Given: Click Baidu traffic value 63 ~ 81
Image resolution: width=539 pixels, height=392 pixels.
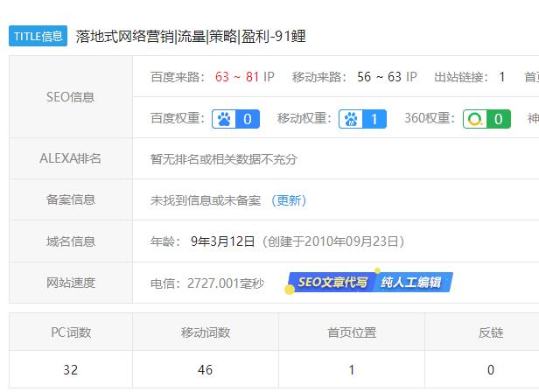Looking at the screenshot, I should coord(237,77).
